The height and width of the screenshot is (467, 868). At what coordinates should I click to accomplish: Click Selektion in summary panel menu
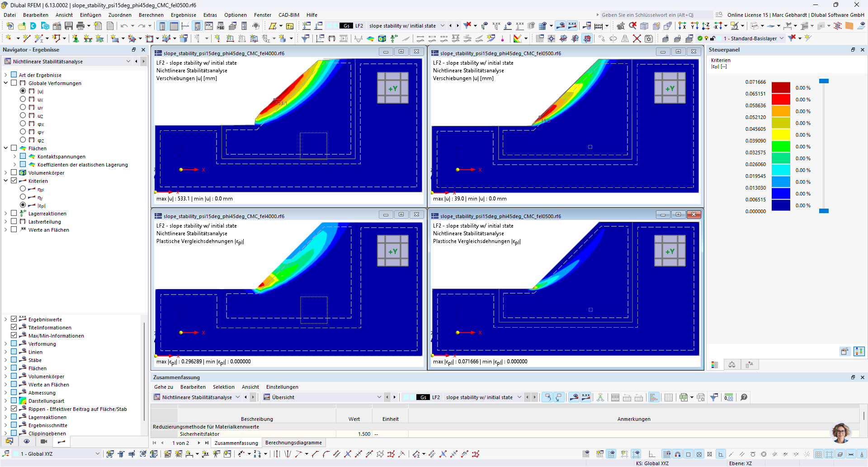224,387
